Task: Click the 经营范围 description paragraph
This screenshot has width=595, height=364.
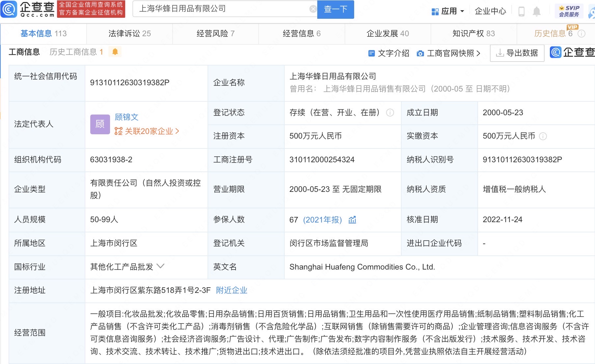Action: tap(339, 333)
